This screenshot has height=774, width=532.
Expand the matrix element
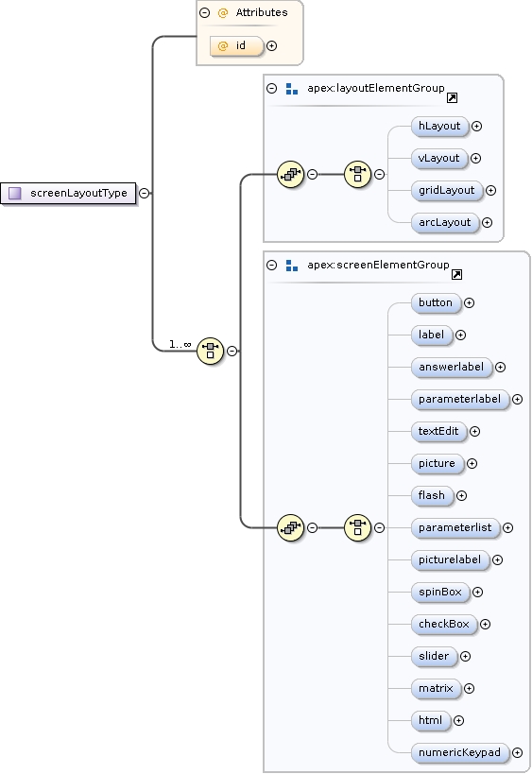click(x=470, y=689)
